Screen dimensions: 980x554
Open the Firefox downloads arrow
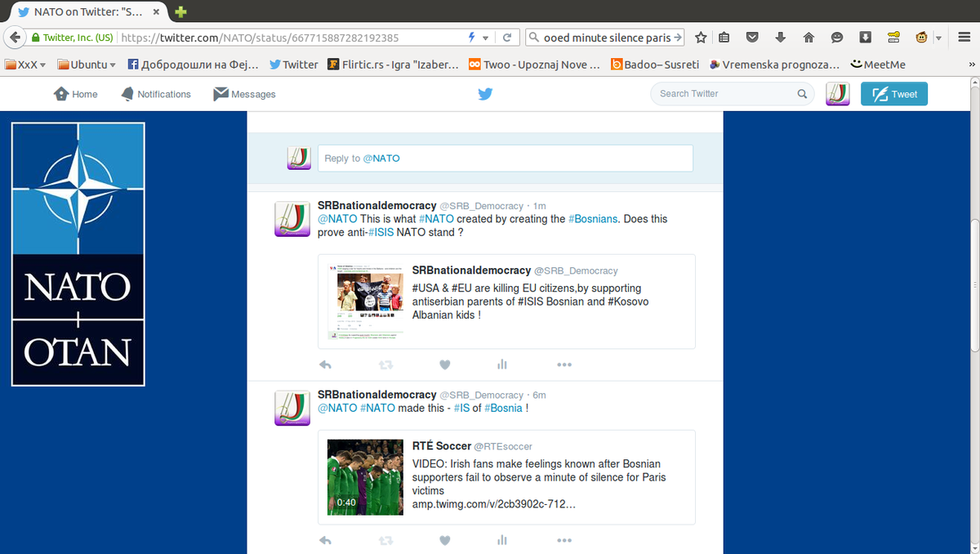coord(781,38)
